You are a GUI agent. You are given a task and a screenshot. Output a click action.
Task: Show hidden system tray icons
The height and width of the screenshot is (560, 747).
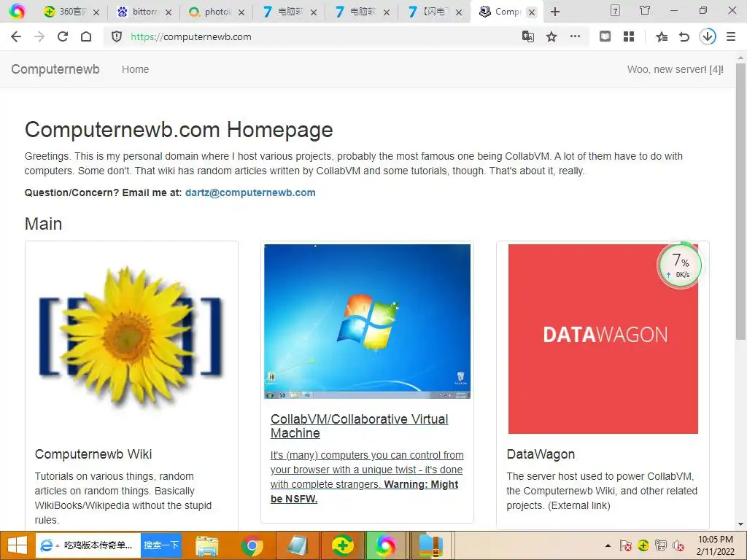[608, 545]
